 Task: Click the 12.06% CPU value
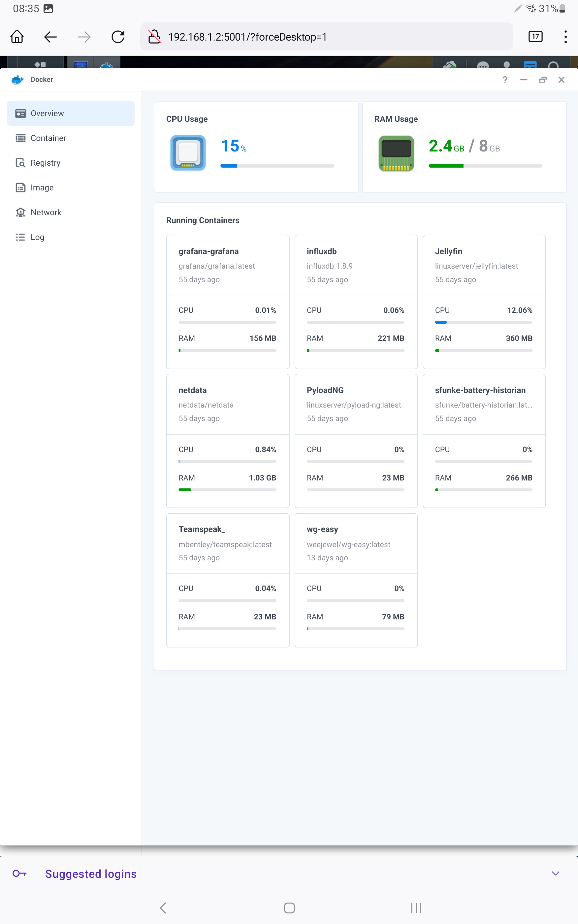tap(520, 310)
